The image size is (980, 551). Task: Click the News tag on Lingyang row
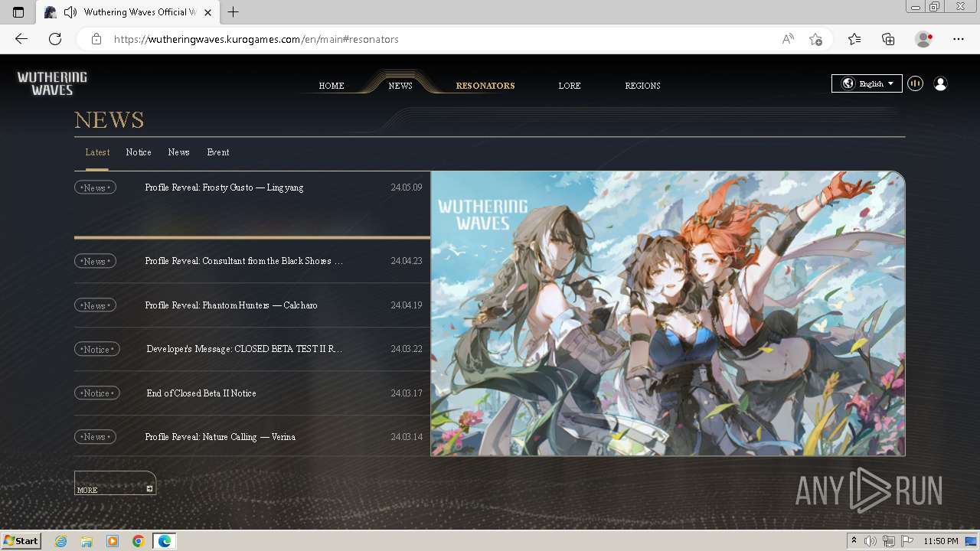[x=95, y=187]
